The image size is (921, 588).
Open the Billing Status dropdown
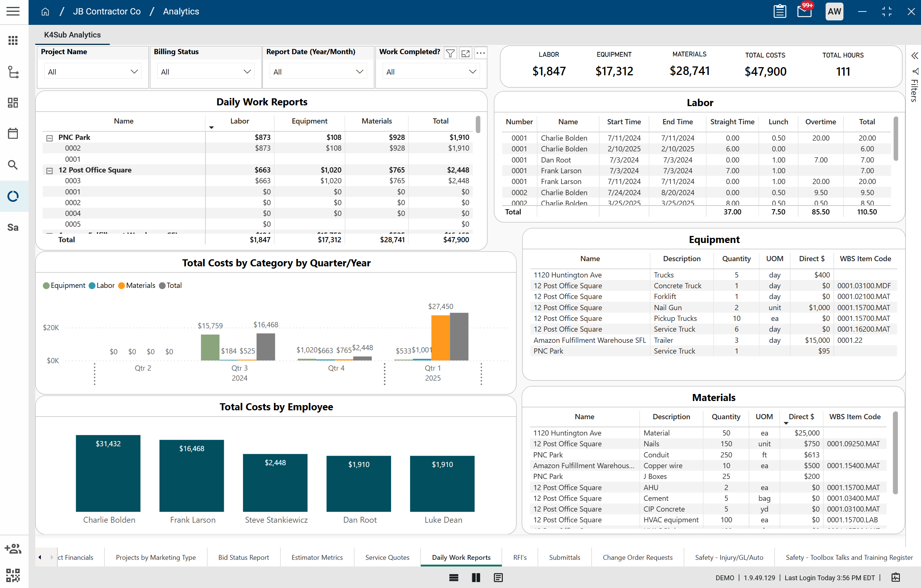click(206, 72)
